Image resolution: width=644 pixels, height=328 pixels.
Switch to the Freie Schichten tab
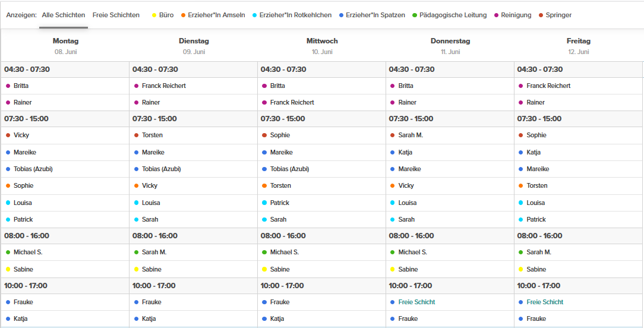pos(116,15)
